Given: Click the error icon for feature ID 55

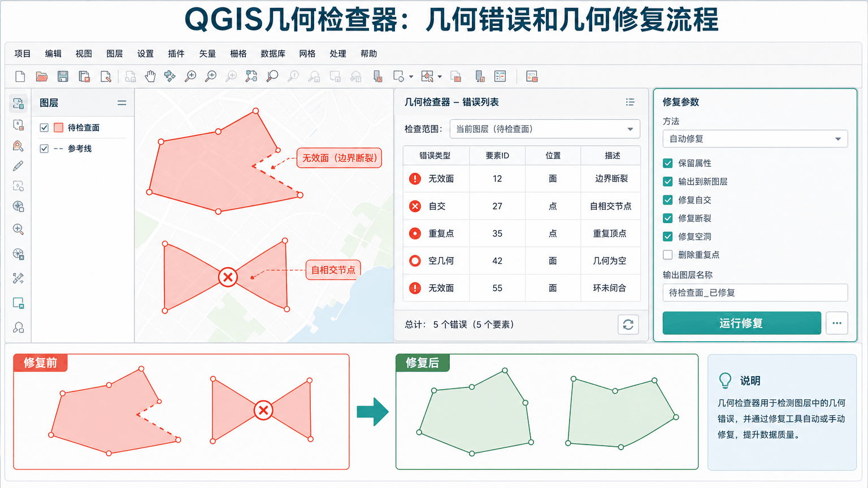Looking at the screenshot, I should pos(415,288).
